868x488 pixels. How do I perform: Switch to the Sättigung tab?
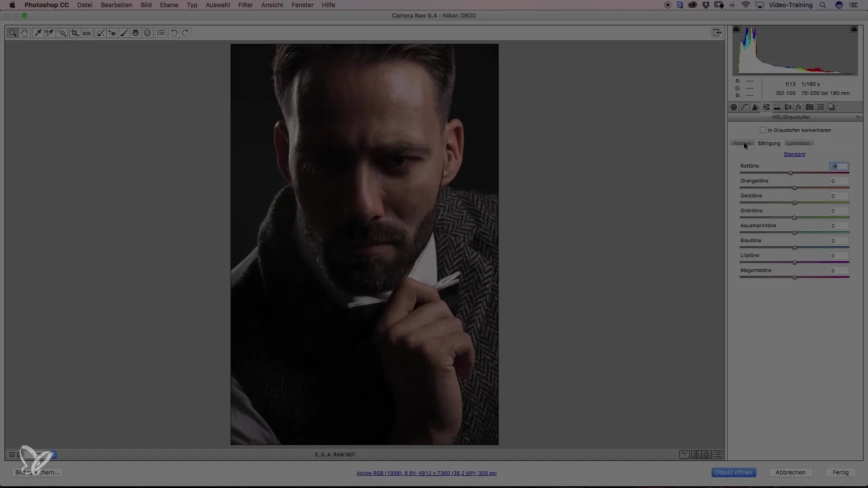769,143
